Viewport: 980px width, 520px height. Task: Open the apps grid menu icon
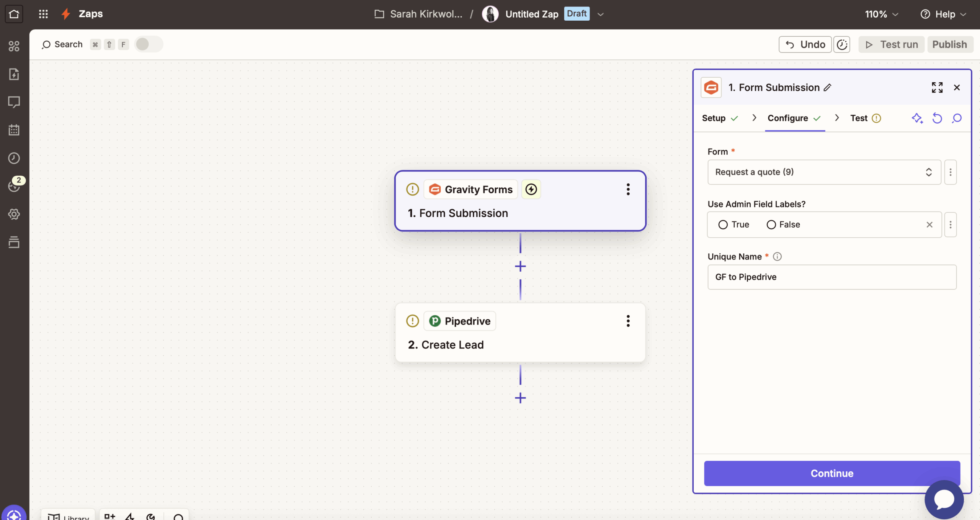(43, 14)
